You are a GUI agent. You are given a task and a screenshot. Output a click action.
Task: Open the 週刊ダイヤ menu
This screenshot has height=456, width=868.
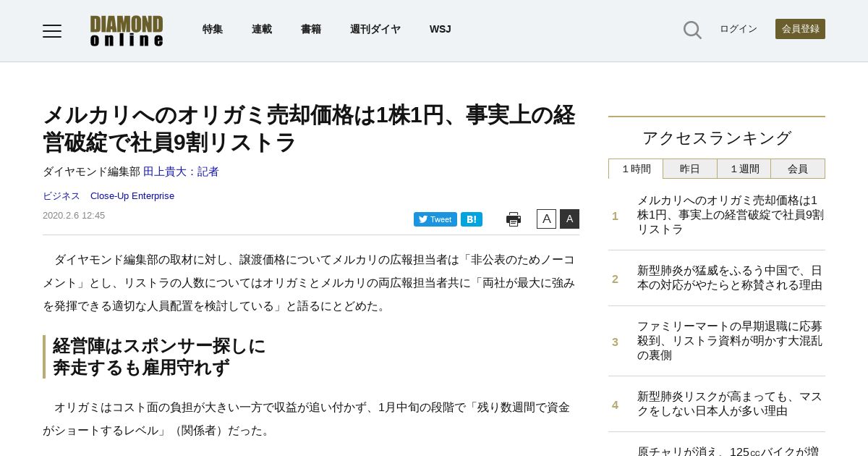coord(375,29)
